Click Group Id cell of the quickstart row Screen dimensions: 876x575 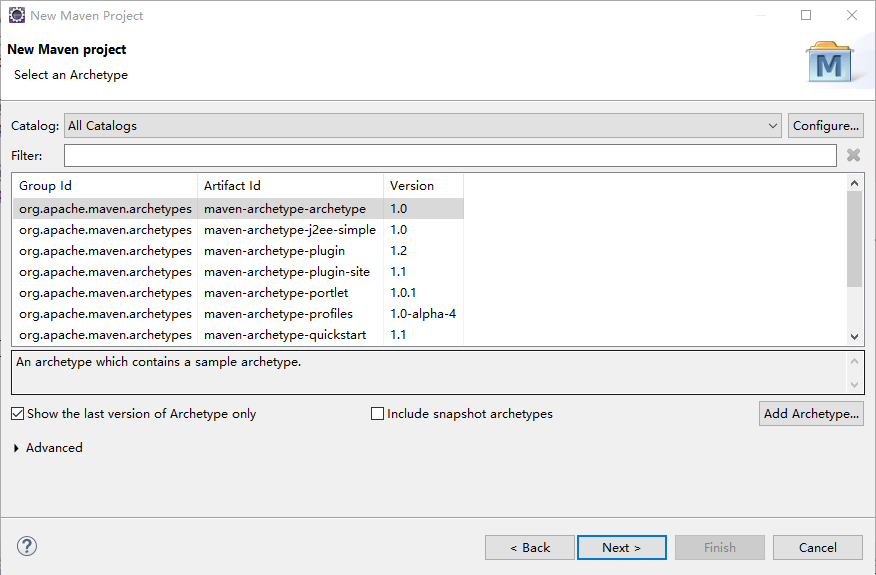[105, 335]
